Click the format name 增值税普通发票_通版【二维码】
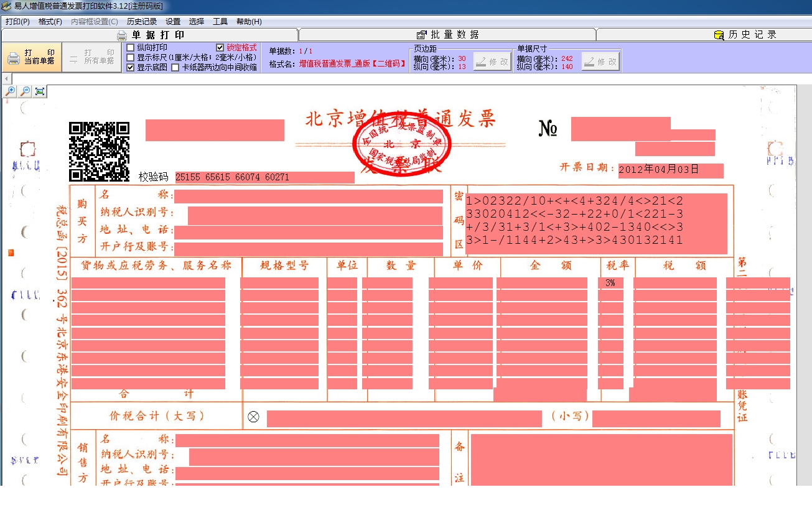The height and width of the screenshot is (505, 812). (x=352, y=63)
